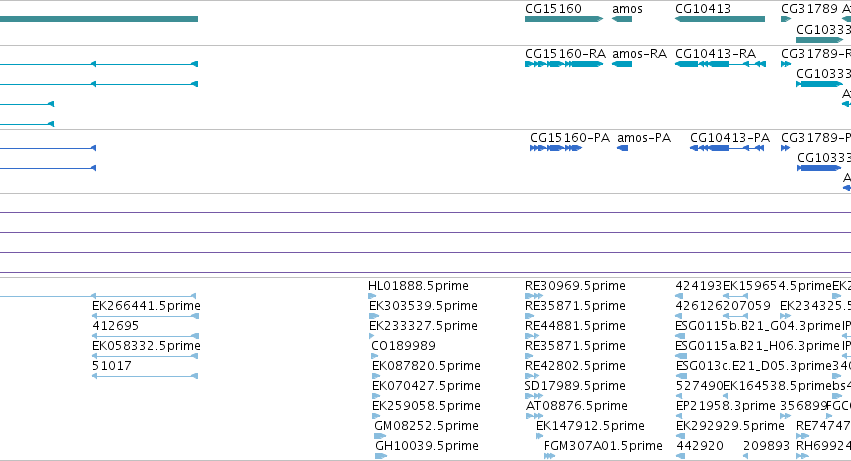Click the CG10413 gene label

pyautogui.click(x=703, y=9)
